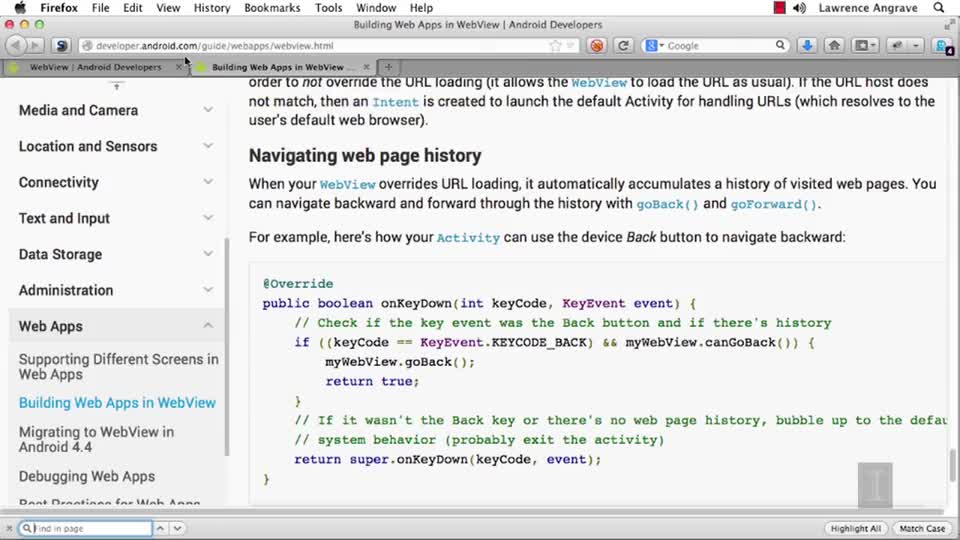
Task: Expand the Administration section
Action: (x=208, y=290)
